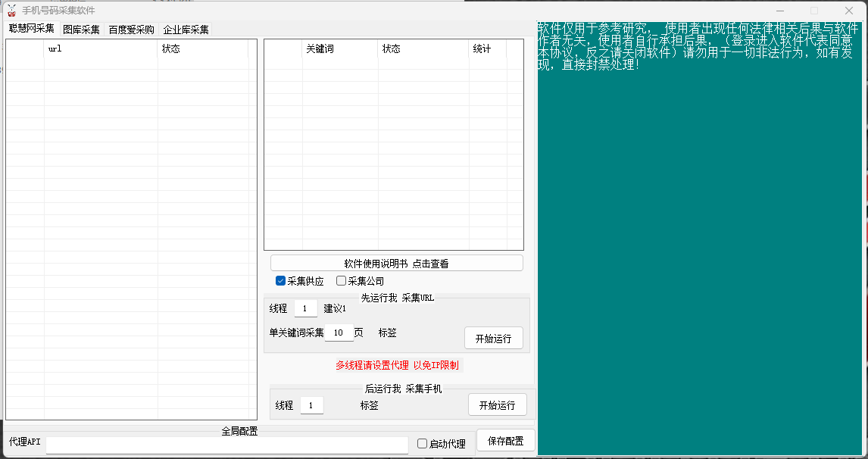
Task: Click the 统计 column header
Action: click(487, 49)
